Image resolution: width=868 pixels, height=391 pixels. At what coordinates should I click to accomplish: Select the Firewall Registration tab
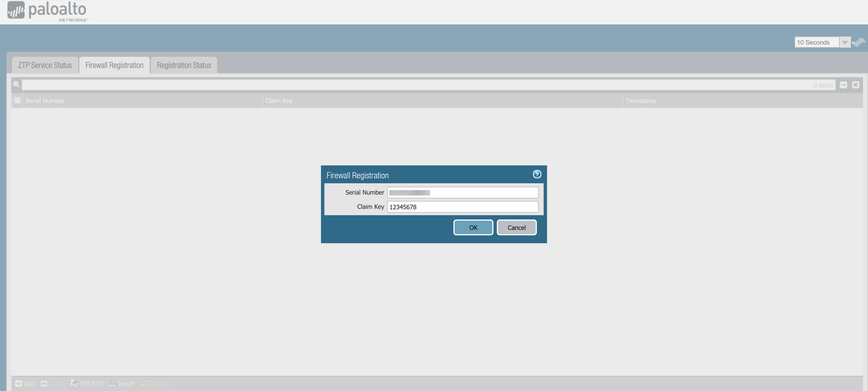[x=114, y=65]
